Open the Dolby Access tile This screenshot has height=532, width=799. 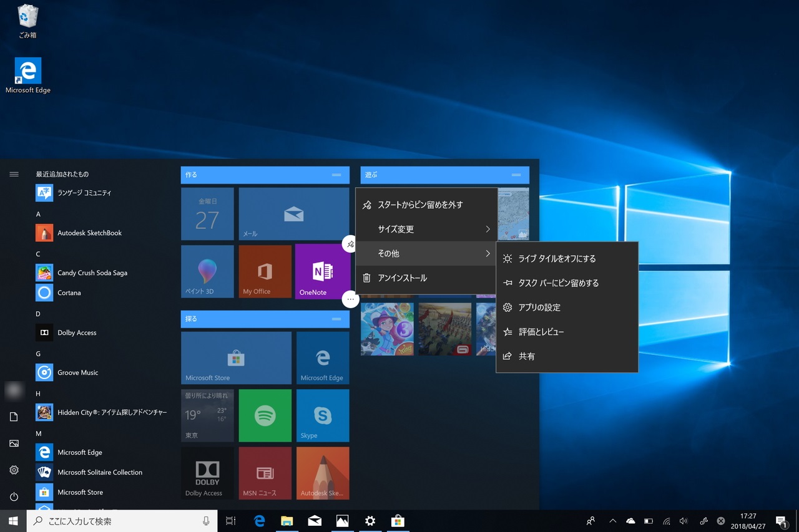[207, 473]
